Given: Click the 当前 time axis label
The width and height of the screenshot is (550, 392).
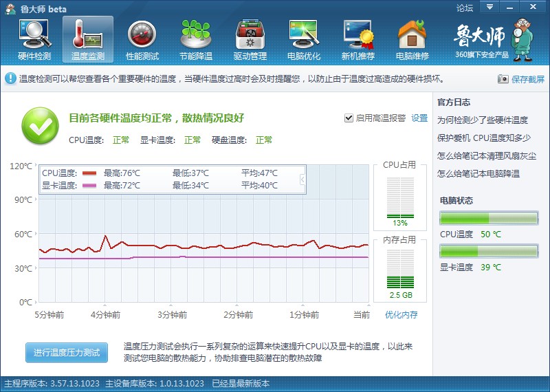Looking at the screenshot, I should 362,314.
